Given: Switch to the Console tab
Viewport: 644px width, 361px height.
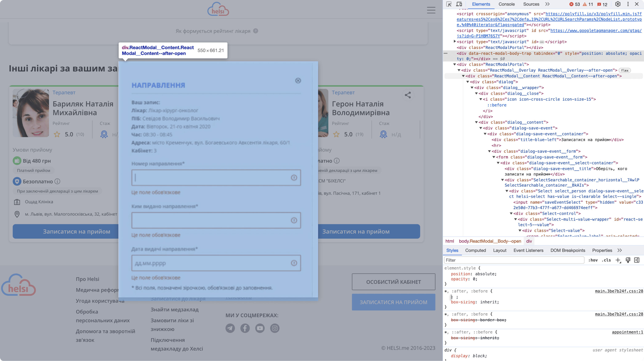Looking at the screenshot, I should click(507, 4).
